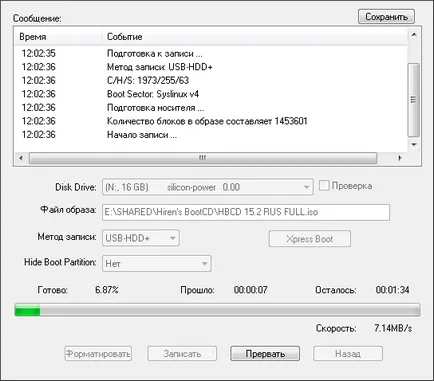
Task: Click the Форматировать button
Action: [98, 353]
